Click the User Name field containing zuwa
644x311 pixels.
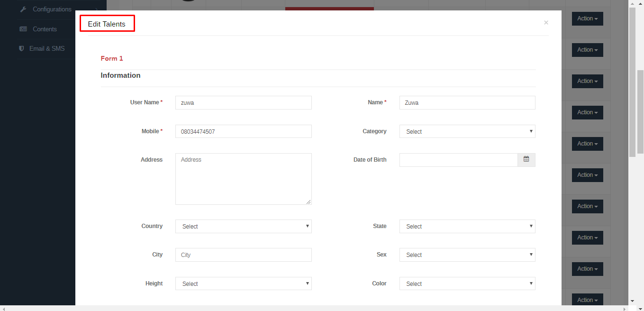tap(244, 102)
